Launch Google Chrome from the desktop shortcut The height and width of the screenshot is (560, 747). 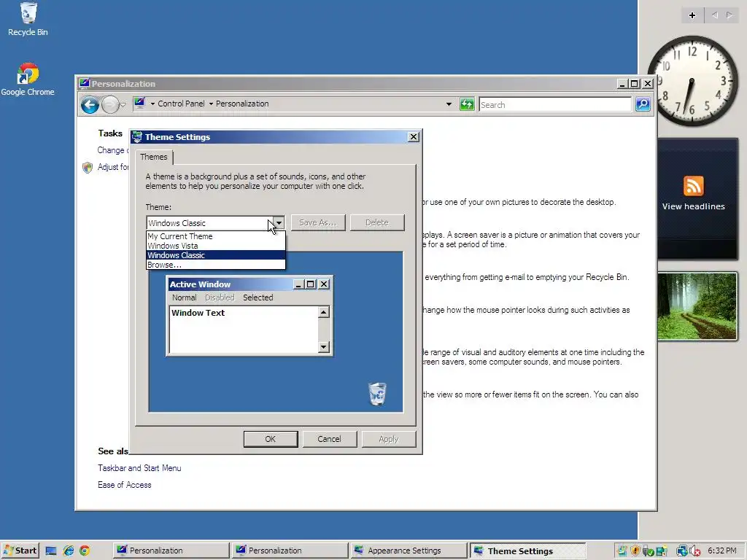click(28, 79)
